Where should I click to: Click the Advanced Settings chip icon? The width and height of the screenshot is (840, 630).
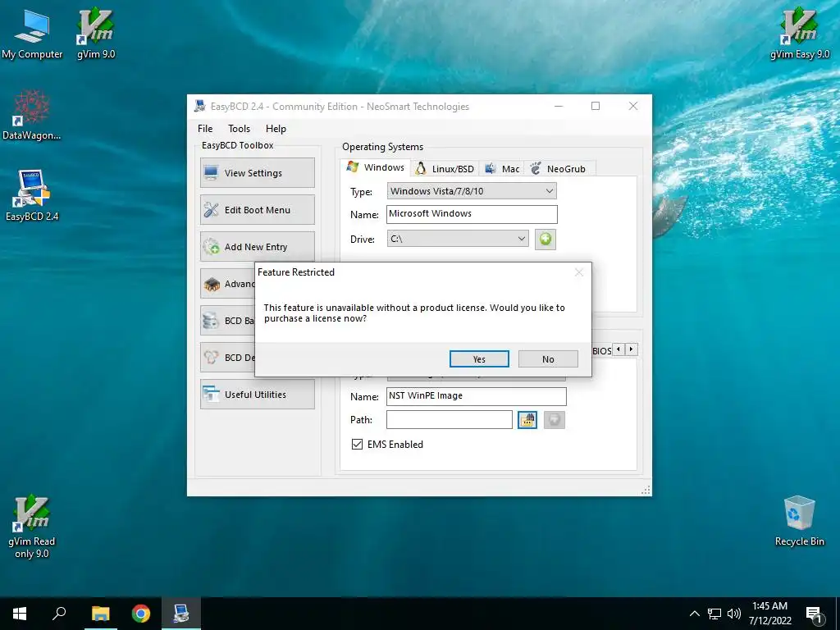212,284
